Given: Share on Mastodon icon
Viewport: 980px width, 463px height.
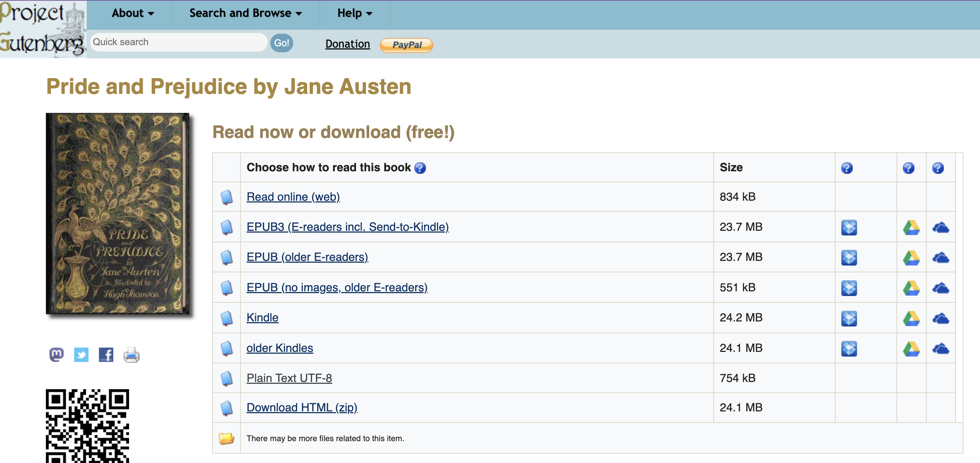Looking at the screenshot, I should pyautogui.click(x=56, y=354).
